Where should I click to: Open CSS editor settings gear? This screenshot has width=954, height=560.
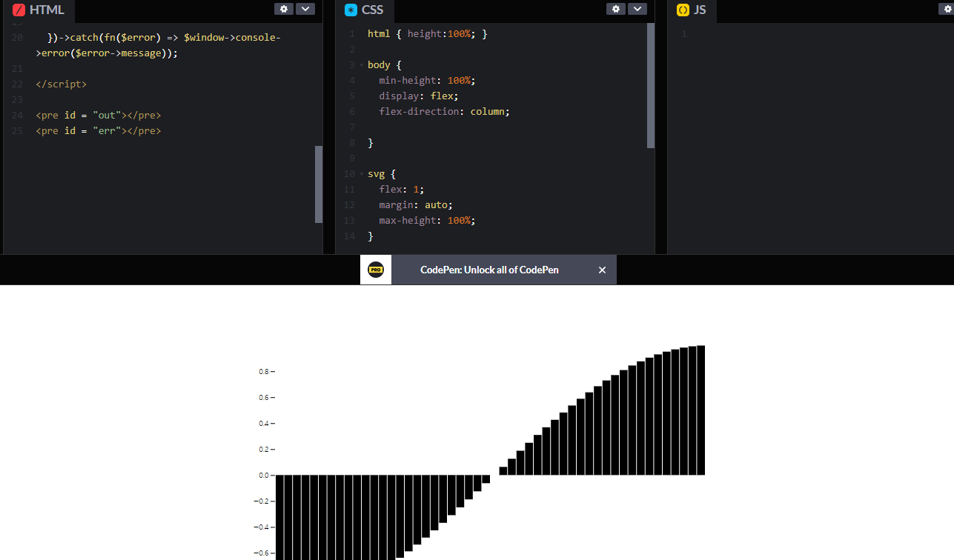(x=616, y=9)
